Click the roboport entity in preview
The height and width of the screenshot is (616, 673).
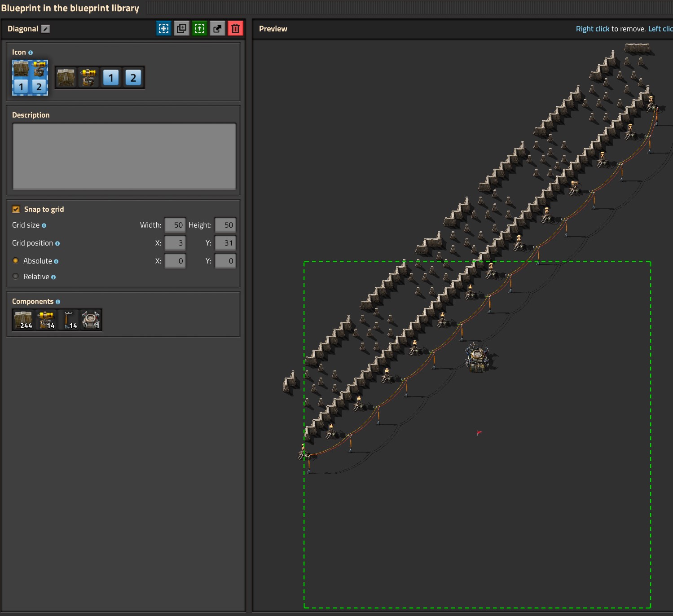point(478,357)
